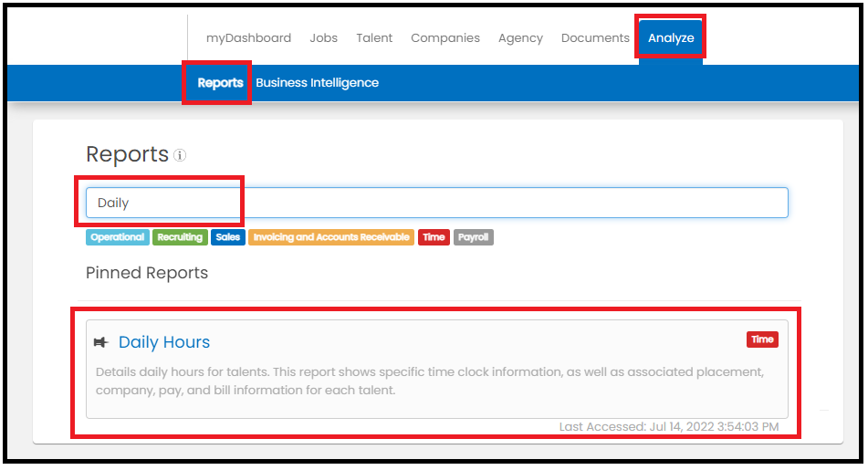Select the Documents tab
This screenshot has width=868, height=470.
595,38
